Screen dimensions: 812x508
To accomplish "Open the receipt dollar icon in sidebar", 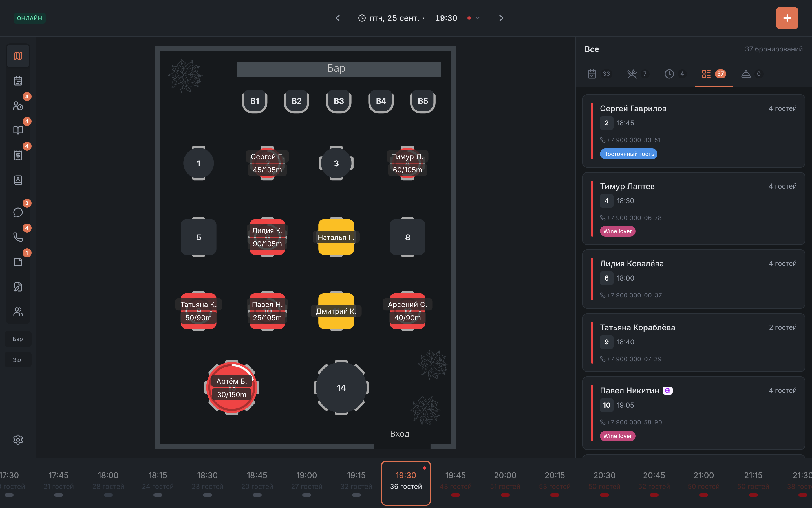I will coord(18,155).
